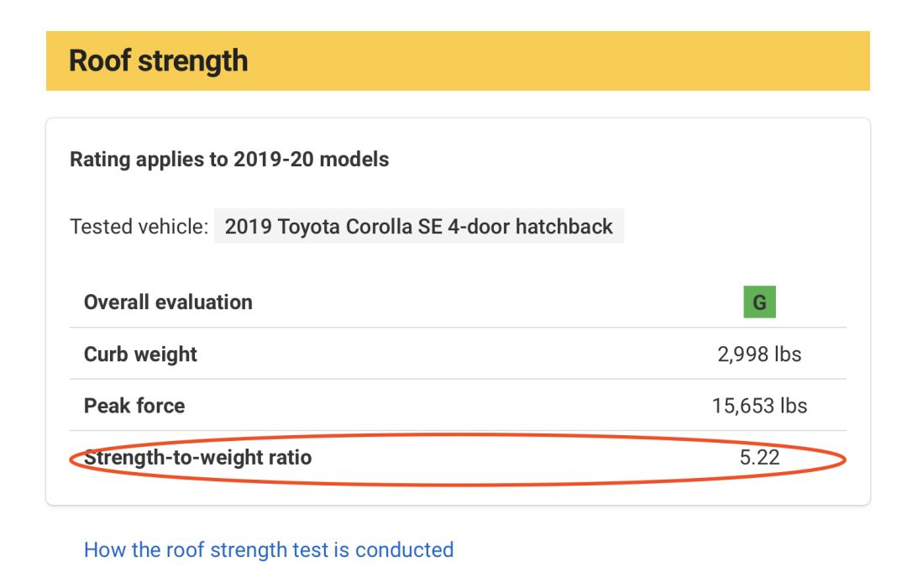
Task: Open "How the roof strength test is conducted"
Action: 269,550
